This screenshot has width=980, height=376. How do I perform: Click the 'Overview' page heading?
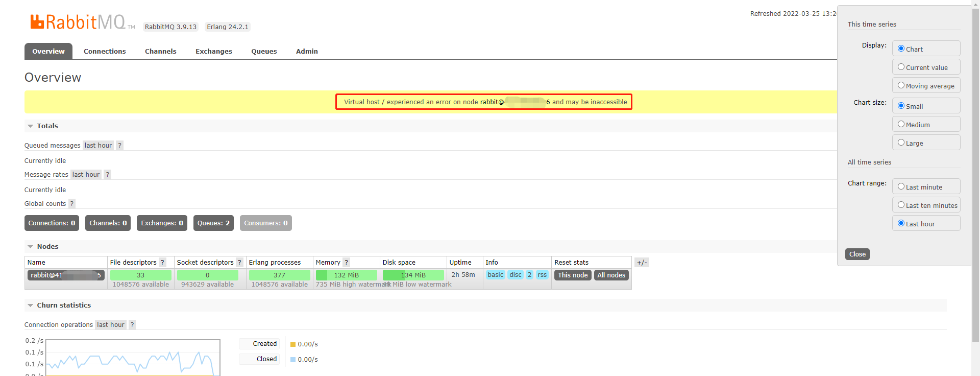pyautogui.click(x=53, y=78)
